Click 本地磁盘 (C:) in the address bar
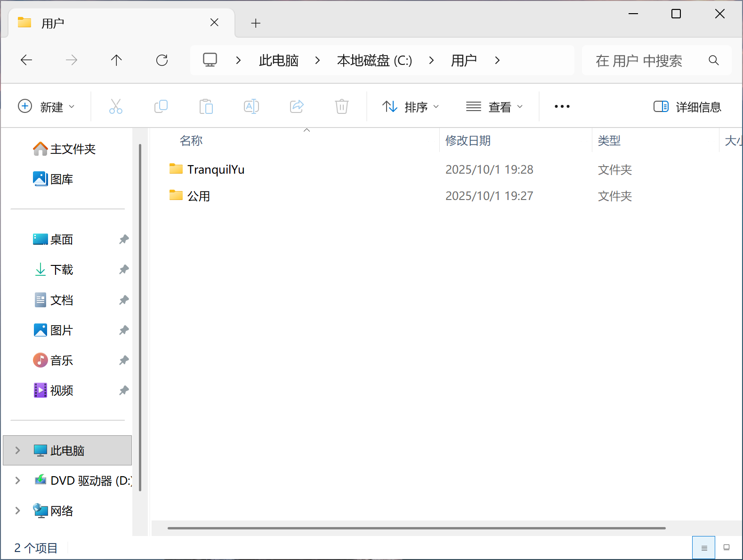 pos(374,60)
